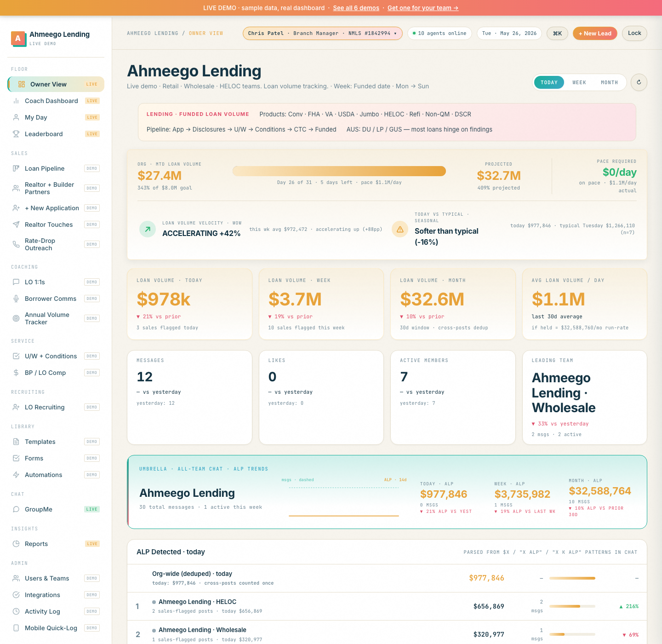This screenshot has width=662, height=644.
Task: Click Forms check-square icon
Action: coord(16,458)
